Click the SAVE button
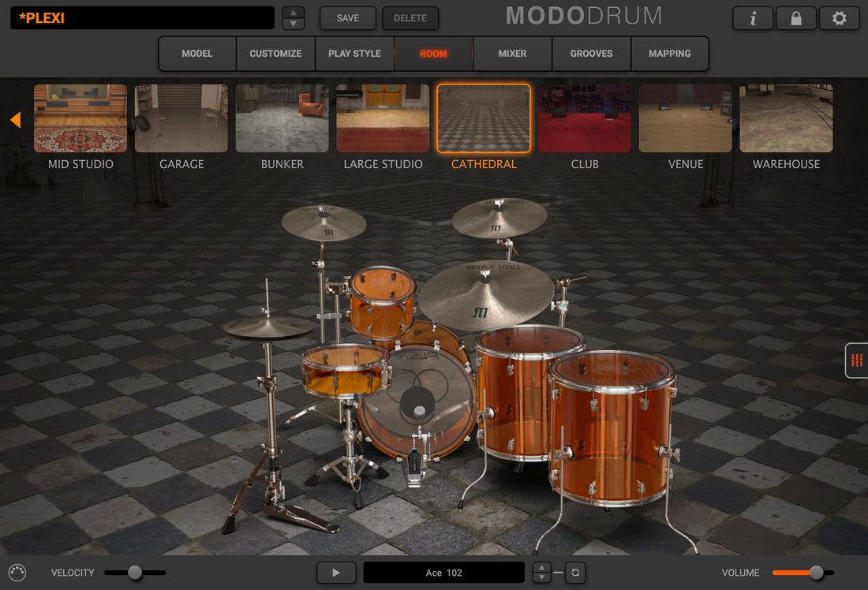The height and width of the screenshot is (590, 868). click(348, 18)
